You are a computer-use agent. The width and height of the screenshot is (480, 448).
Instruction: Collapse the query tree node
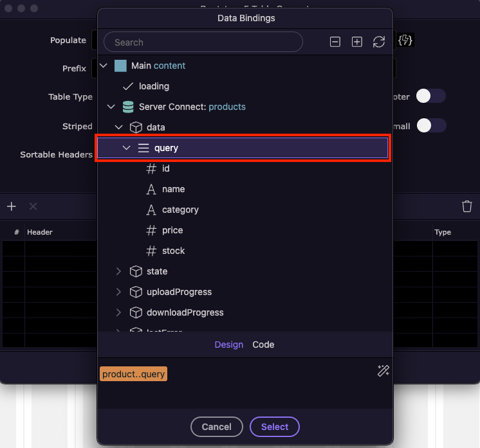[126, 148]
